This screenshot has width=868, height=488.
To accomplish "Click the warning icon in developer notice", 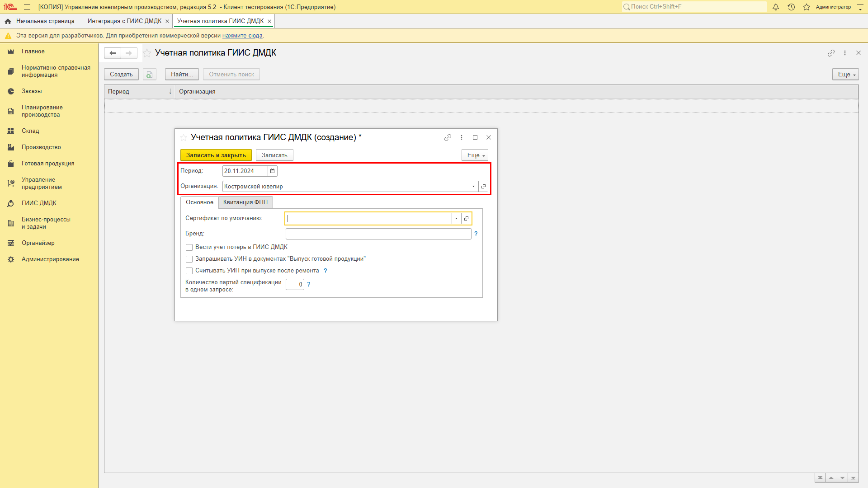I will click(x=8, y=36).
